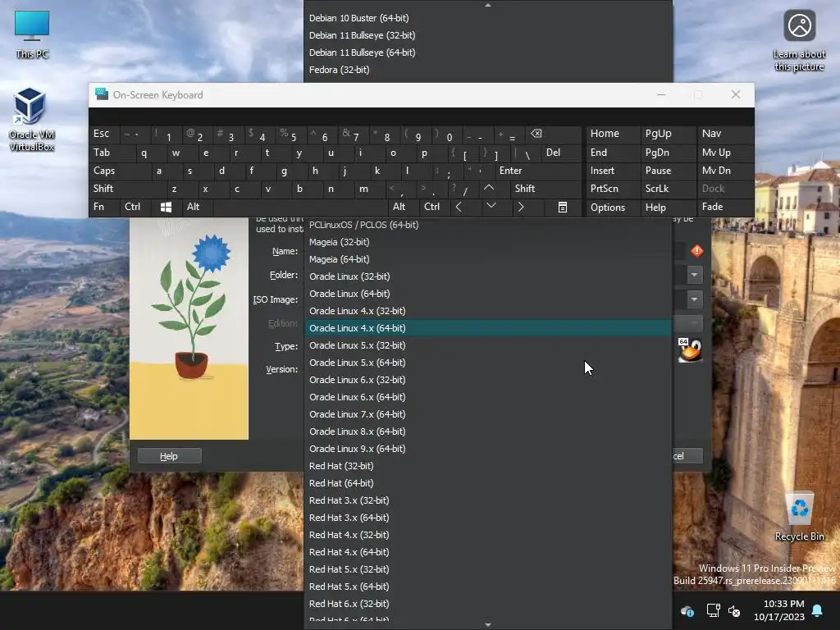
Task: Click the Learn about this picture icon
Action: click(799, 41)
